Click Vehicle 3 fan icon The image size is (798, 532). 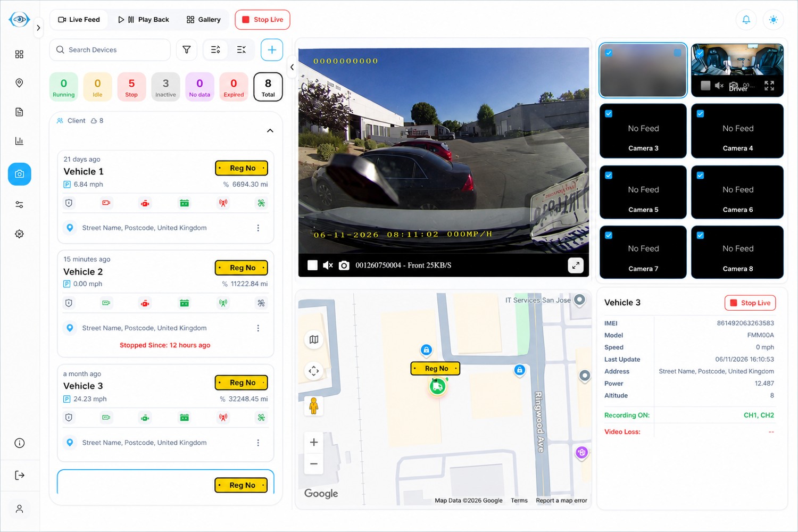(261, 418)
